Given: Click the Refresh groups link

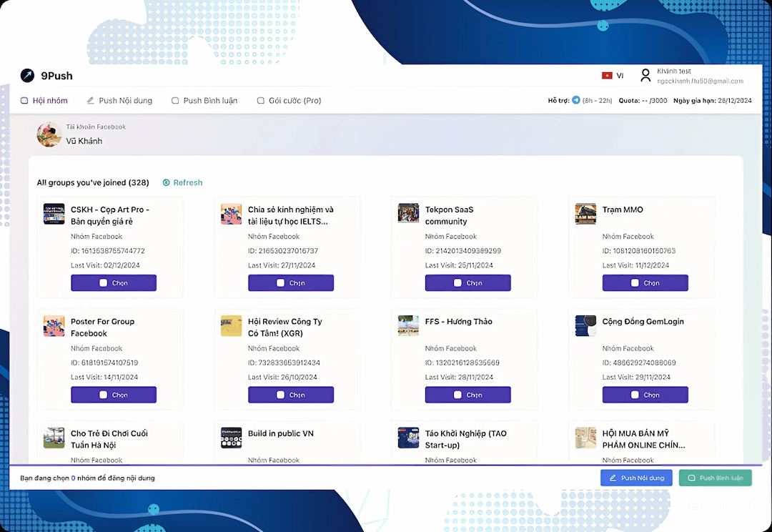Looking at the screenshot, I should 183,183.
